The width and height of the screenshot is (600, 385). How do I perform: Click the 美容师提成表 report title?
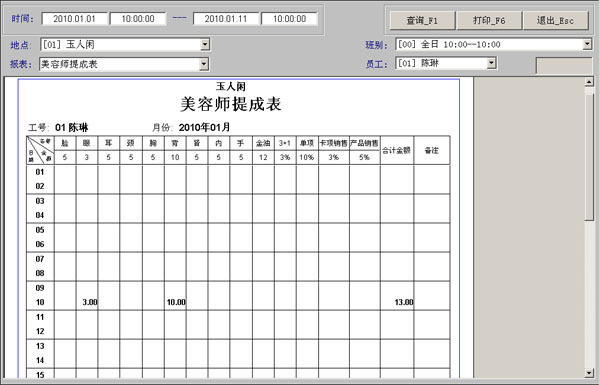point(231,104)
